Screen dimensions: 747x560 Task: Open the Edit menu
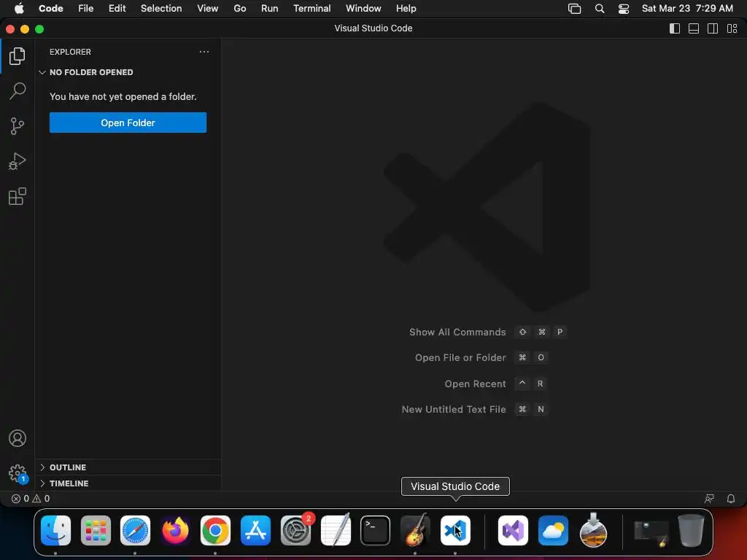point(117,9)
